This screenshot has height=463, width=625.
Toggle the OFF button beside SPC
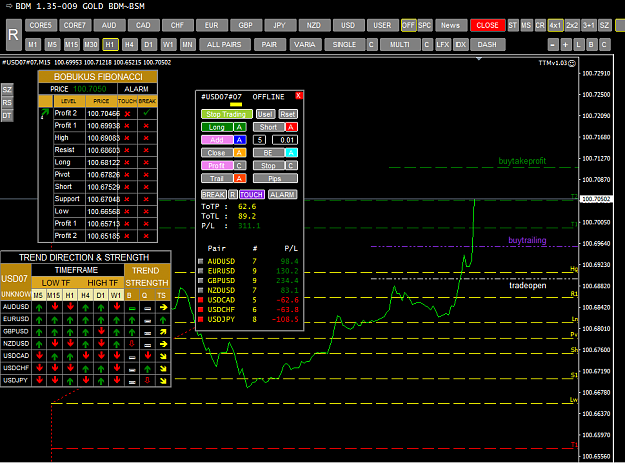pos(408,26)
